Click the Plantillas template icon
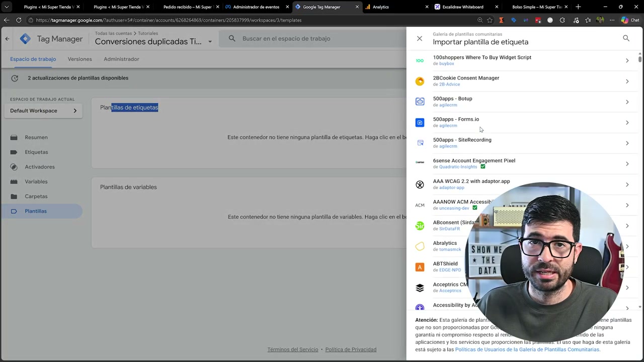 point(14,211)
